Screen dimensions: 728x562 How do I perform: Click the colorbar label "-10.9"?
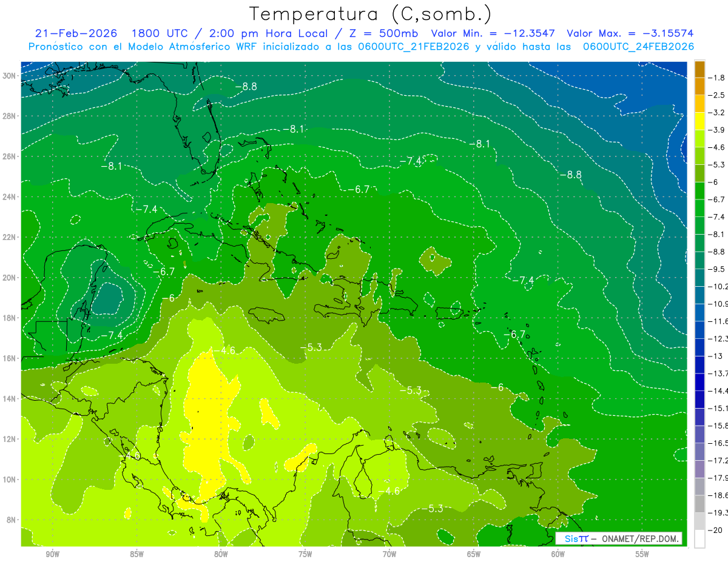coord(718,304)
